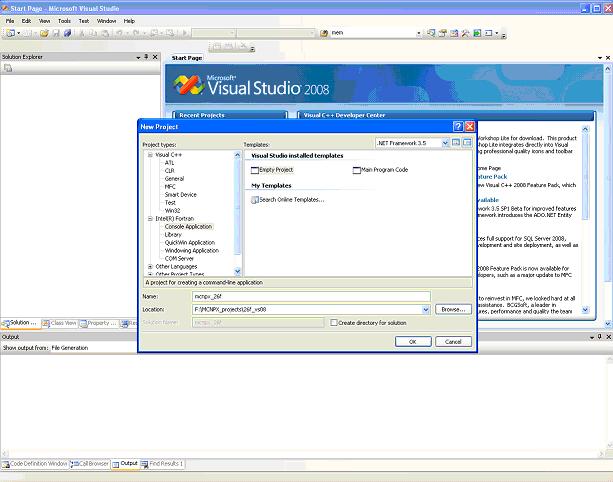Image resolution: width=613 pixels, height=482 pixels.
Task: Select the Main Program Code template
Action: coord(380,170)
